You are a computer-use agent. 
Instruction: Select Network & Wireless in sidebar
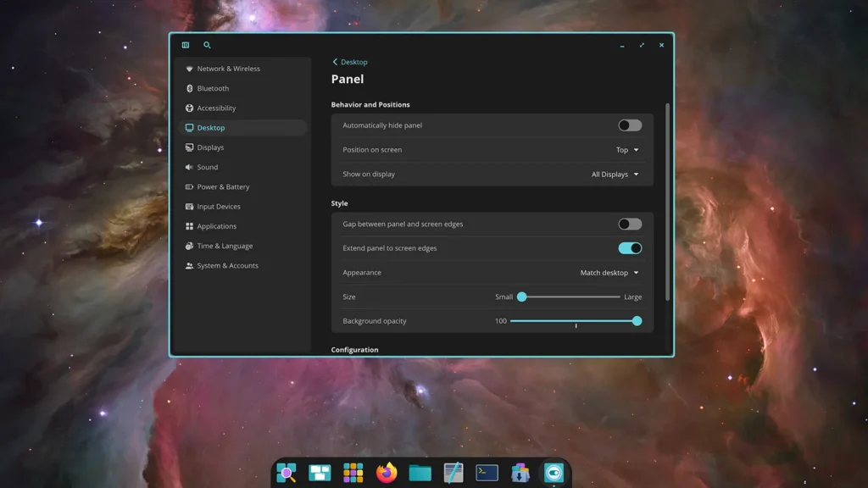tap(228, 69)
